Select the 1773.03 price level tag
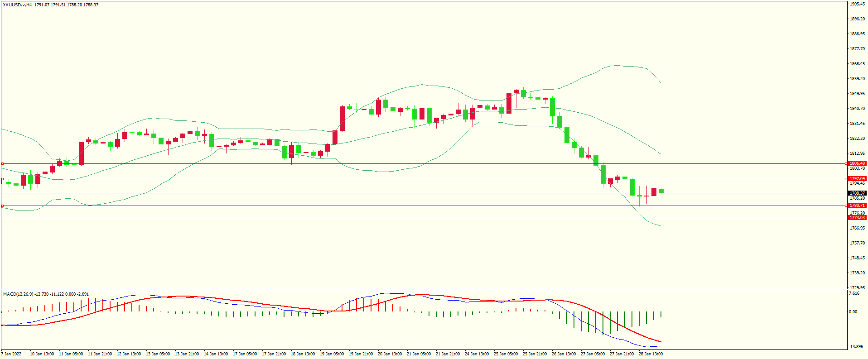Viewport: 868px width, 359px height. (x=857, y=218)
